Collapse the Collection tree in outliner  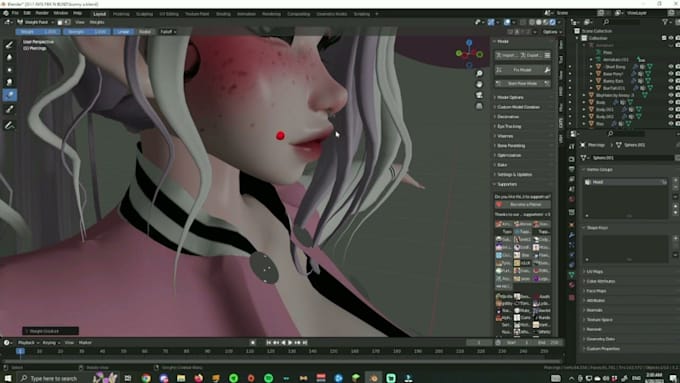click(577, 38)
